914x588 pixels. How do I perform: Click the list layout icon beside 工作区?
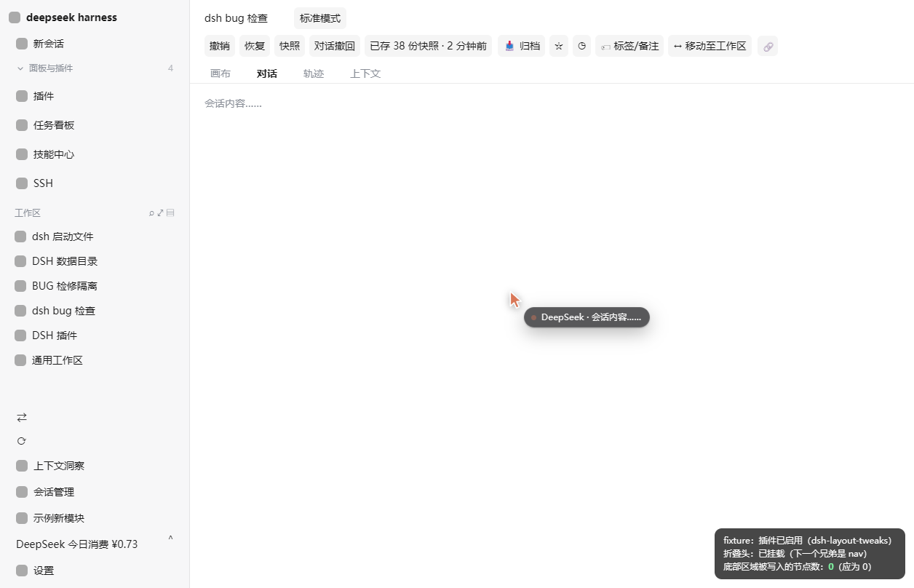coord(170,213)
